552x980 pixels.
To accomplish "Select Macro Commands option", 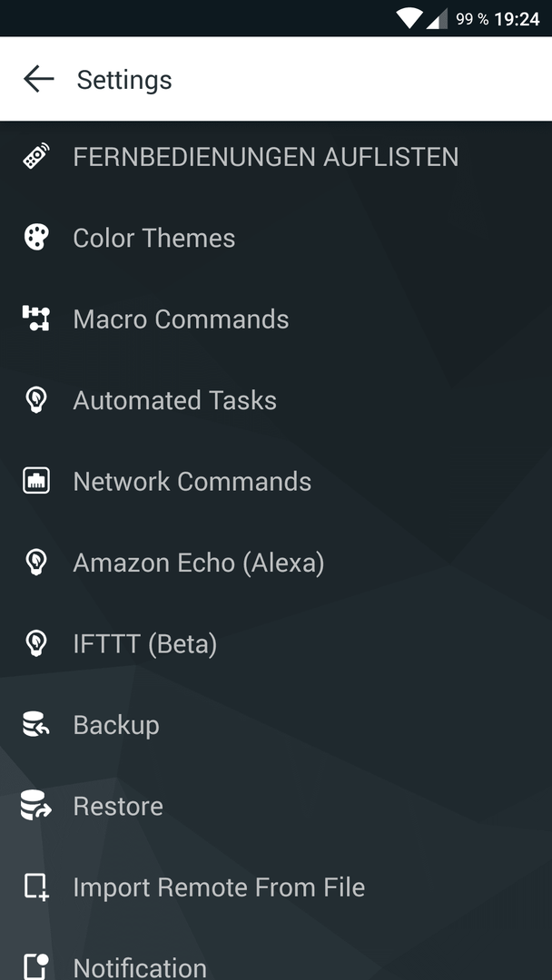I will coord(276,318).
